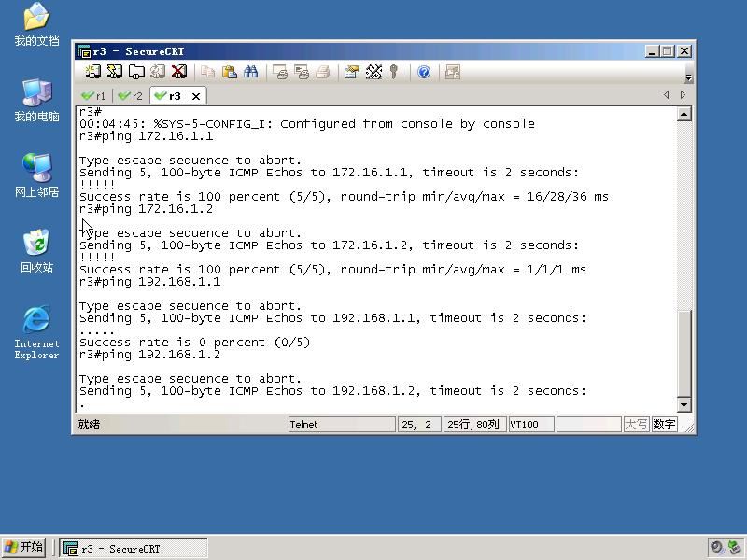Click the '25, 2' cursor position field
The image size is (747, 560).
tap(419, 425)
